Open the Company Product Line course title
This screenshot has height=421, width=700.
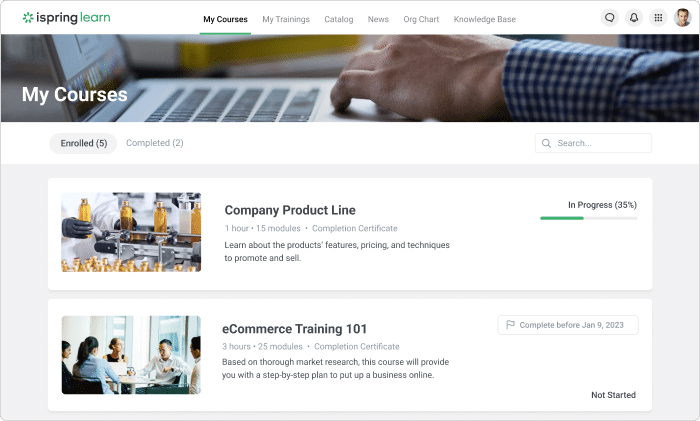pos(290,210)
